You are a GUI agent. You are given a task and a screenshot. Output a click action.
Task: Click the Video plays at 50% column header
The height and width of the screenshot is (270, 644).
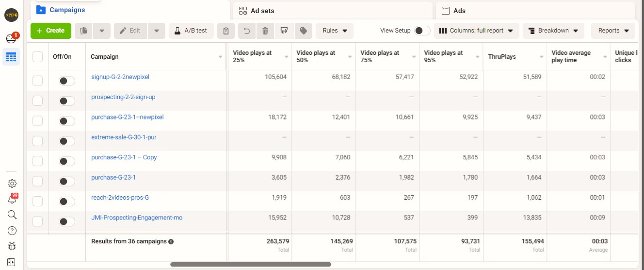[x=323, y=57]
